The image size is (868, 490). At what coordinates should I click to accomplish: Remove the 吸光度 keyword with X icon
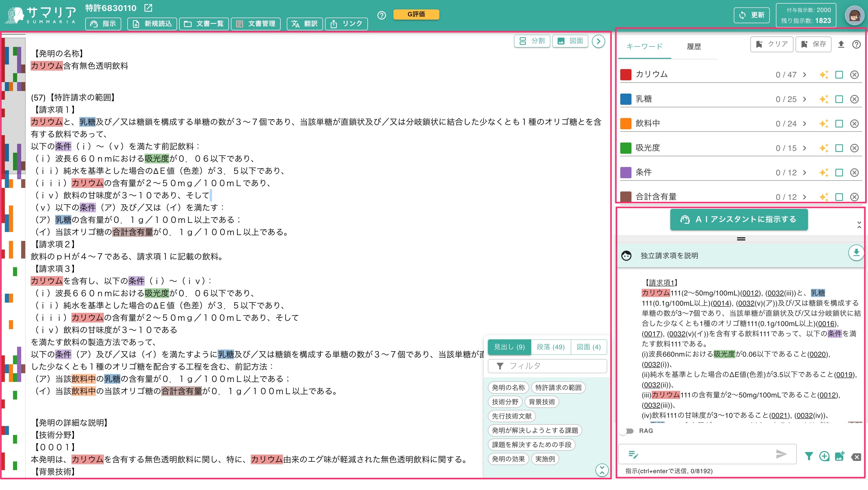(x=854, y=148)
